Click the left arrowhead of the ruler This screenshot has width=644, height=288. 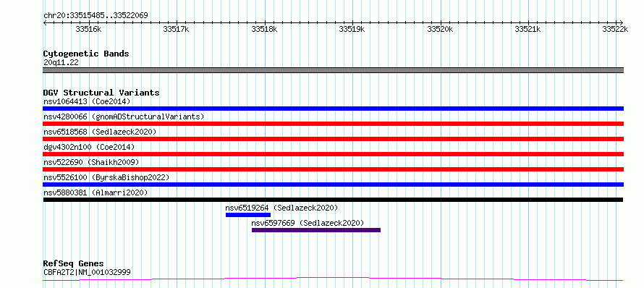pos(45,22)
